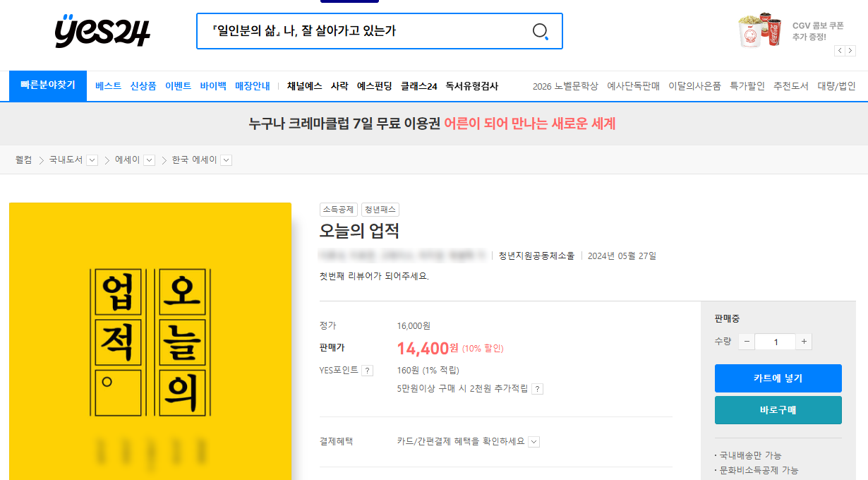The width and height of the screenshot is (868, 480).
Task: Click the 문화비소득공제 가능 note
Action: coord(759,470)
